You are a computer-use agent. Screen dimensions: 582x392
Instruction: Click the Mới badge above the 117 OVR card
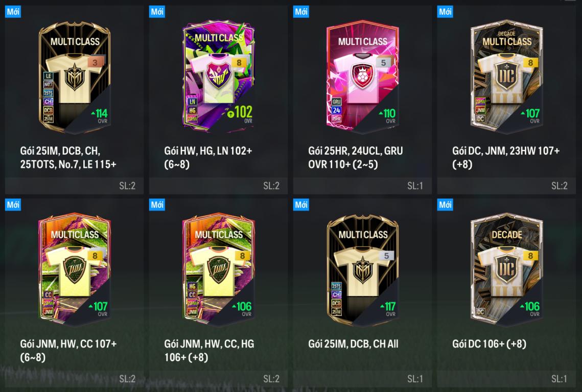pos(301,204)
